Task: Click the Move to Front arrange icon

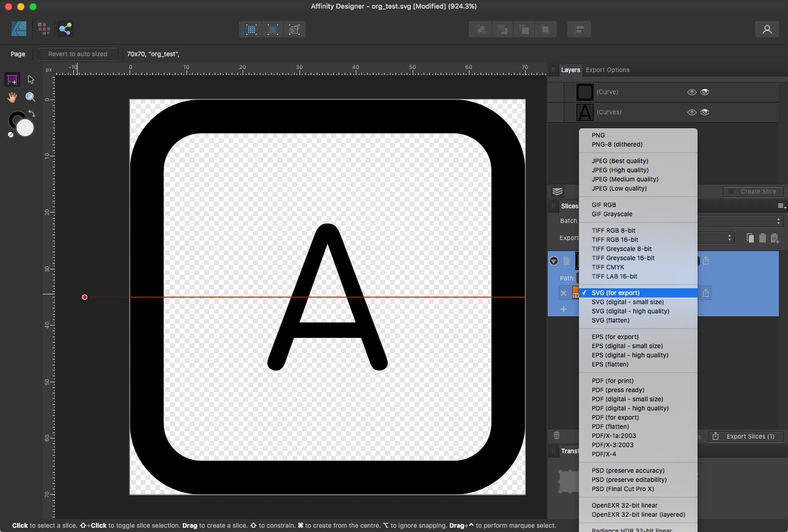Action: [545, 29]
